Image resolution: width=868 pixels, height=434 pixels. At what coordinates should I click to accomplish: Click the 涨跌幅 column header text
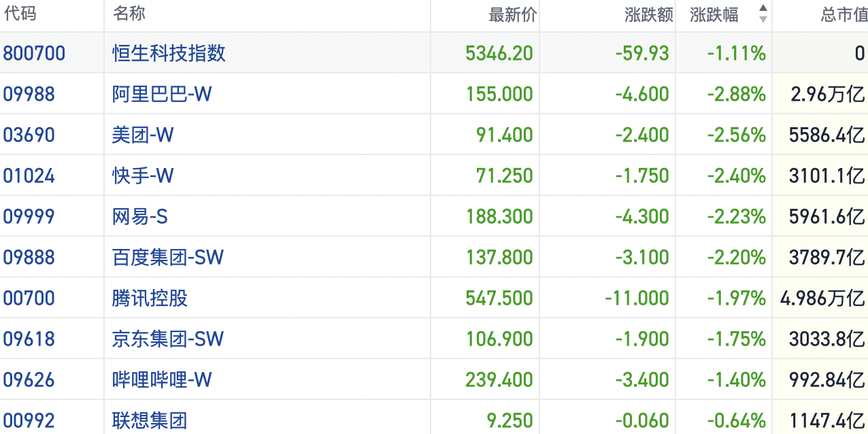(714, 15)
